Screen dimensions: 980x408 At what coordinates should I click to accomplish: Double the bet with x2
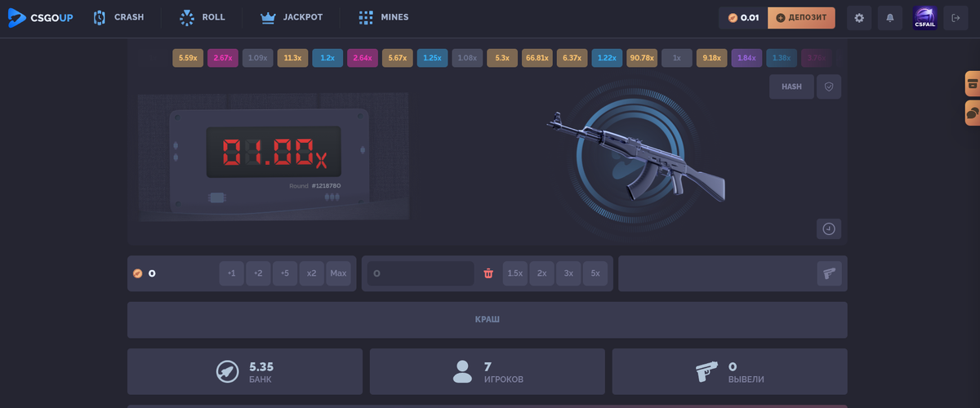311,273
